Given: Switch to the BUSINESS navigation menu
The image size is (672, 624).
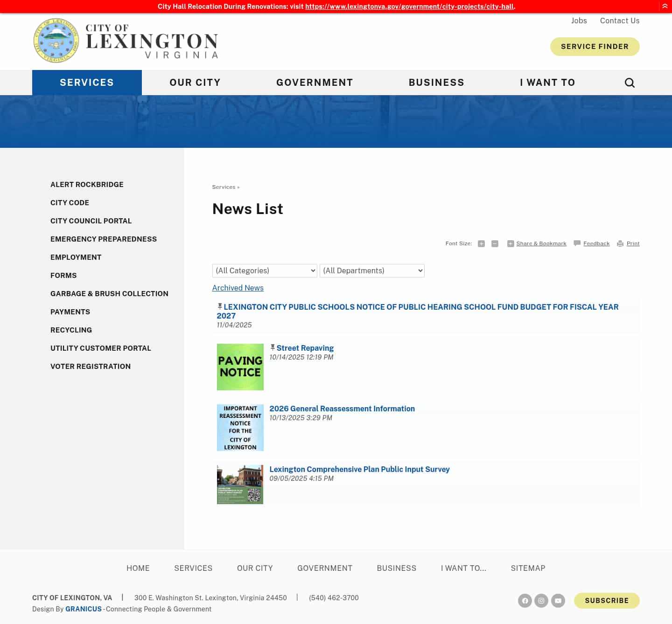Looking at the screenshot, I should point(436,83).
